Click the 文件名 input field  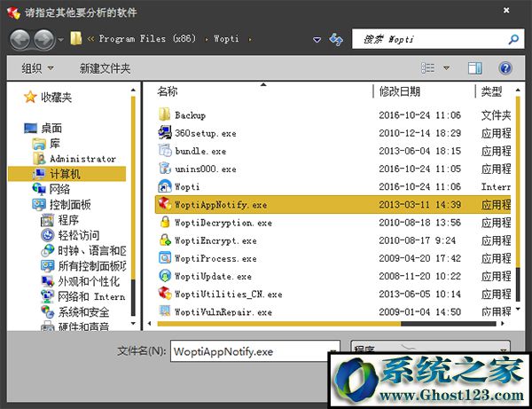[x=254, y=351]
